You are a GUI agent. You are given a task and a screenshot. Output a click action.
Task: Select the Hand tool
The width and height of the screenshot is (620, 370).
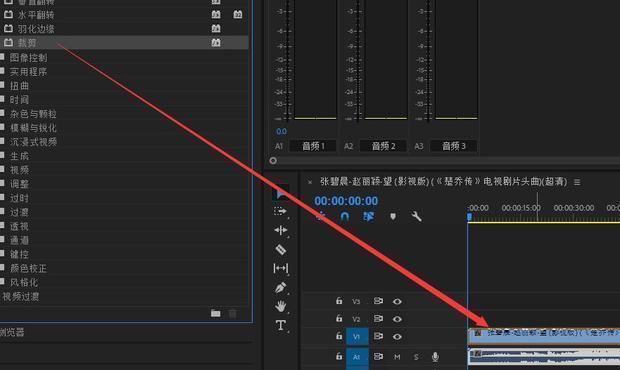pos(280,306)
